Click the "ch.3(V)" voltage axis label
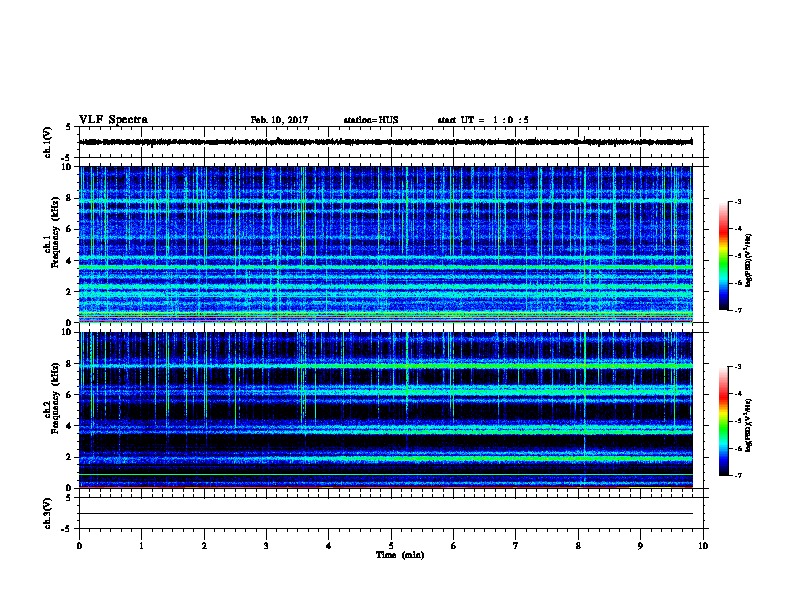Viewport: 792px width, 612px height. pyautogui.click(x=47, y=513)
